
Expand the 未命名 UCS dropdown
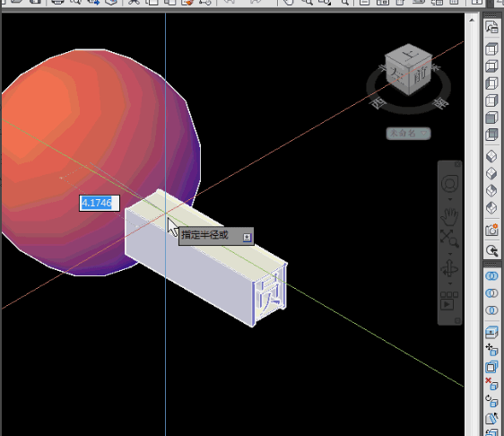pos(408,133)
